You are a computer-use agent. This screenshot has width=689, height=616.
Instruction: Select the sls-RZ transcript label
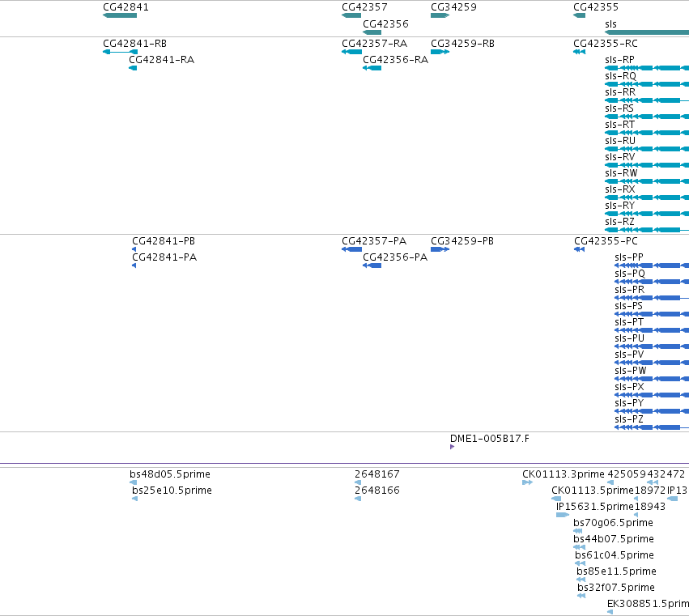pyautogui.click(x=619, y=222)
